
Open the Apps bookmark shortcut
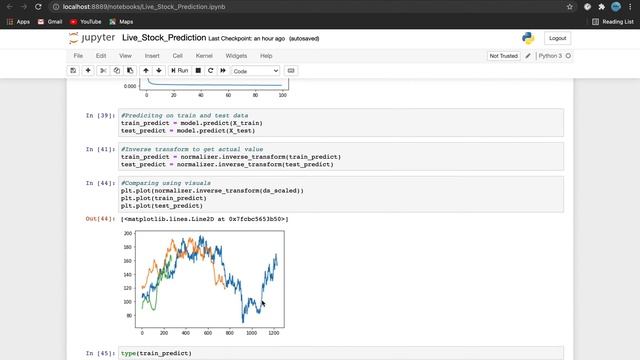18,22
